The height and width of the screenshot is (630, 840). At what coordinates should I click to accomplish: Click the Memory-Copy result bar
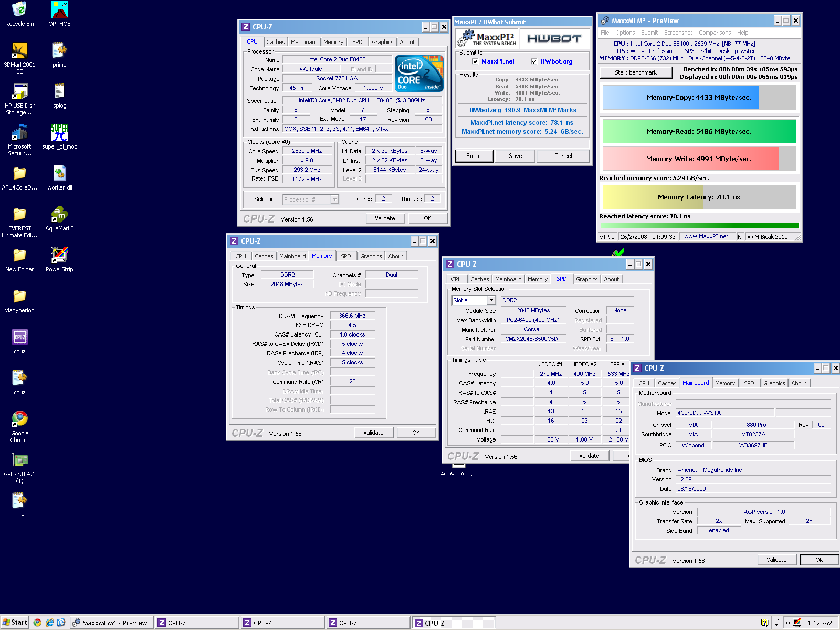point(699,98)
